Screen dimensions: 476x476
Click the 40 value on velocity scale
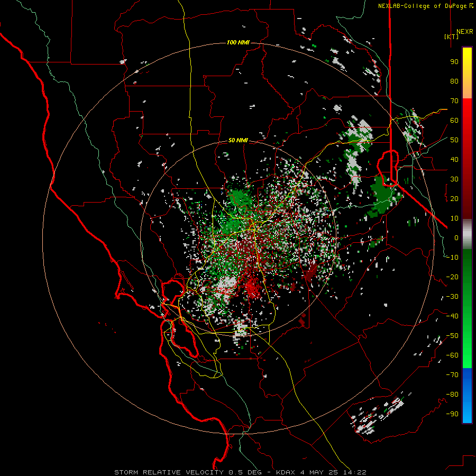(x=454, y=159)
